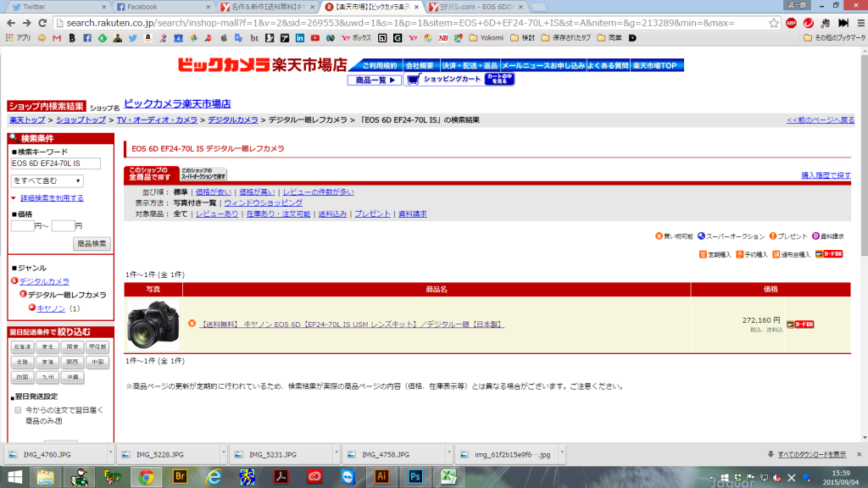Image resolution: width=868 pixels, height=488 pixels.
Task: Open the IMG_5231.JPG download dropdown arrow
Action: (336, 454)
